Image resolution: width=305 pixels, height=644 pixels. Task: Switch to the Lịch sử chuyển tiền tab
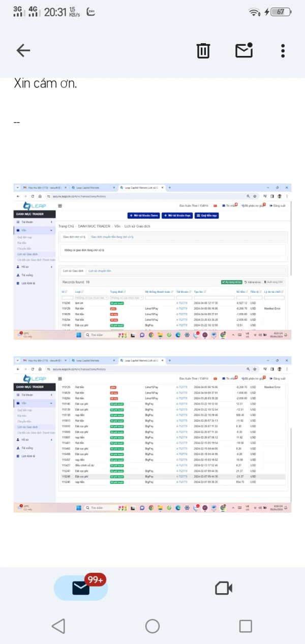tap(100, 271)
